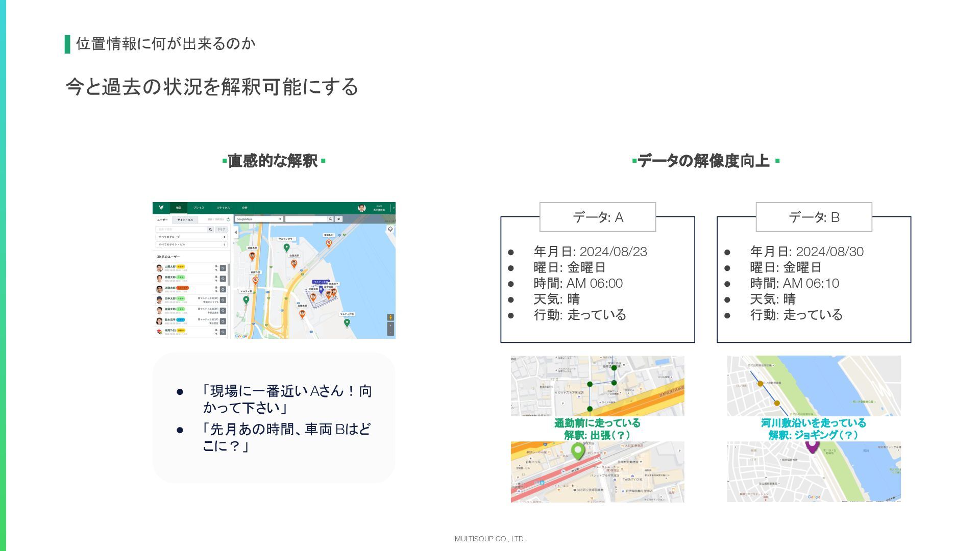Click the map zoom in button
The image size is (980, 551).
coord(390,325)
